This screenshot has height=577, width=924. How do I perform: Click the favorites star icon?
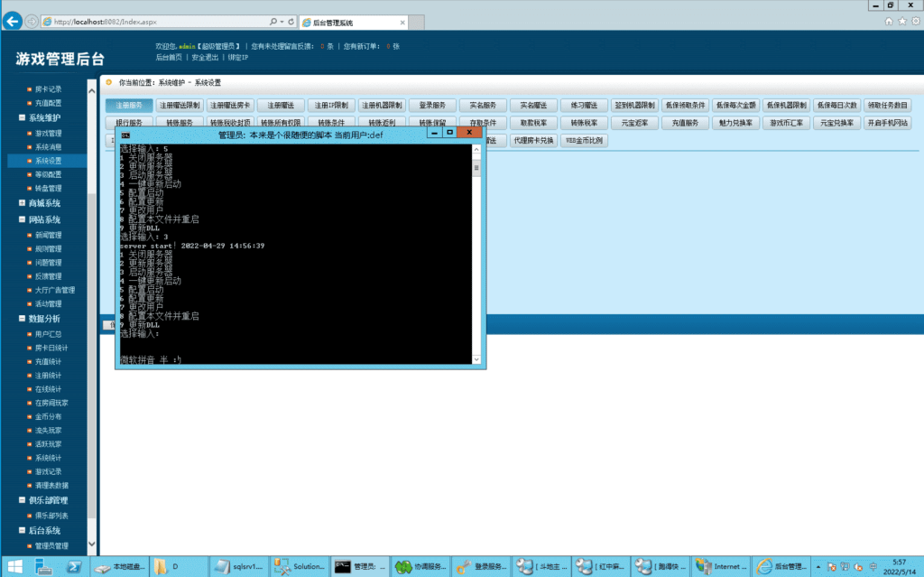point(901,21)
